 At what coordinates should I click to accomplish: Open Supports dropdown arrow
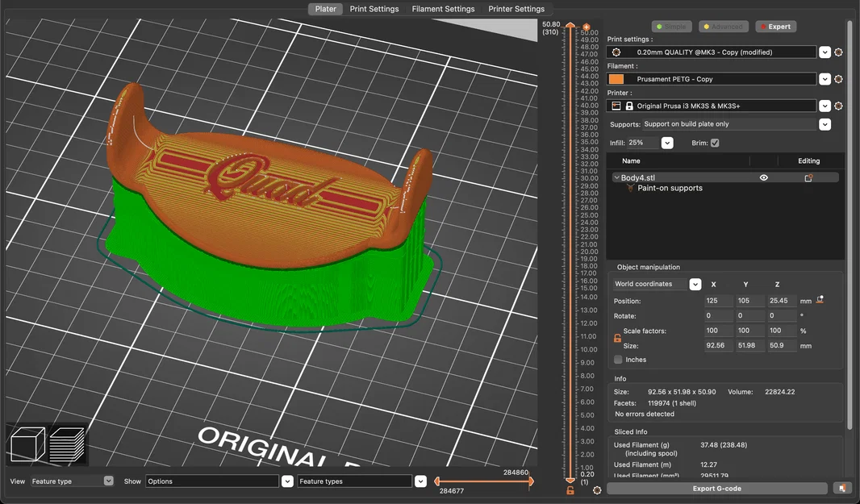tap(825, 124)
